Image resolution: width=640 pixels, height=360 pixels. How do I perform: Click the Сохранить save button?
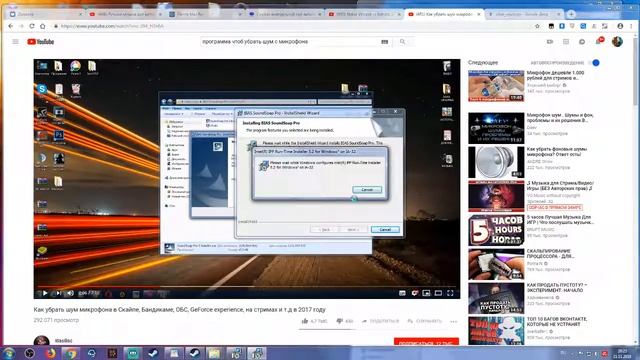pyautogui.click(x=424, y=321)
